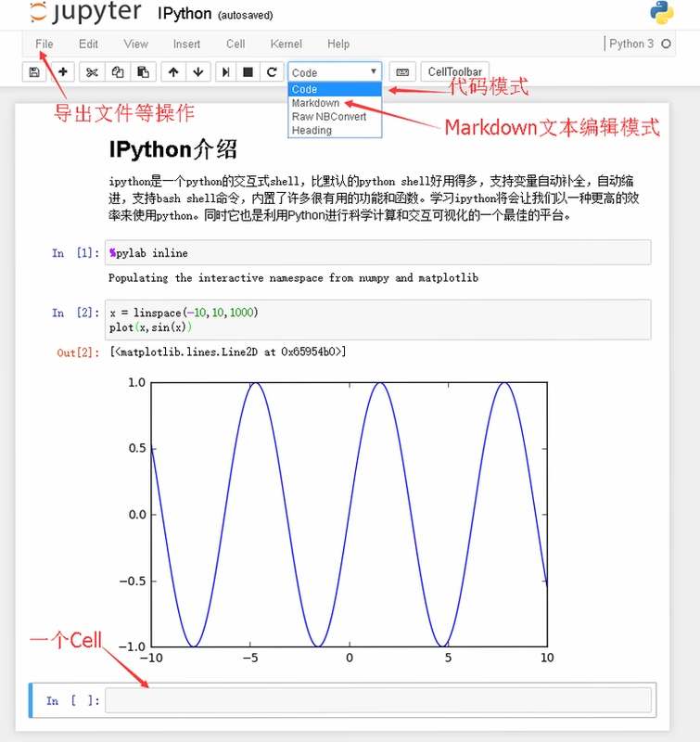Click the Jupyter logo
The height and width of the screenshot is (742, 700).
click(85, 12)
